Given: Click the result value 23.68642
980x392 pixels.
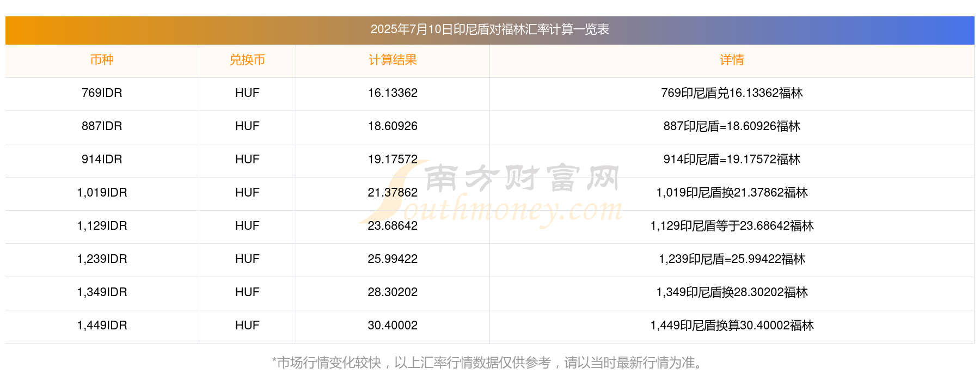Looking at the screenshot, I should tap(393, 226).
